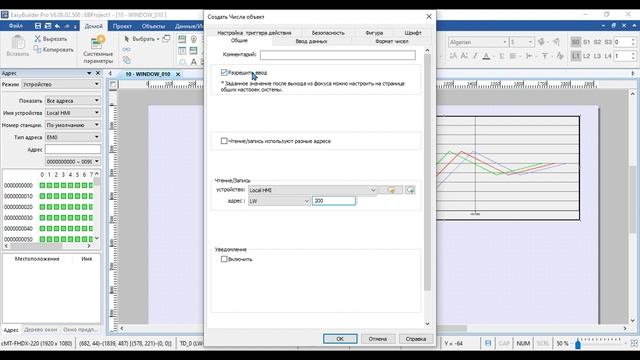Click the address value field showing 200

tap(334, 201)
